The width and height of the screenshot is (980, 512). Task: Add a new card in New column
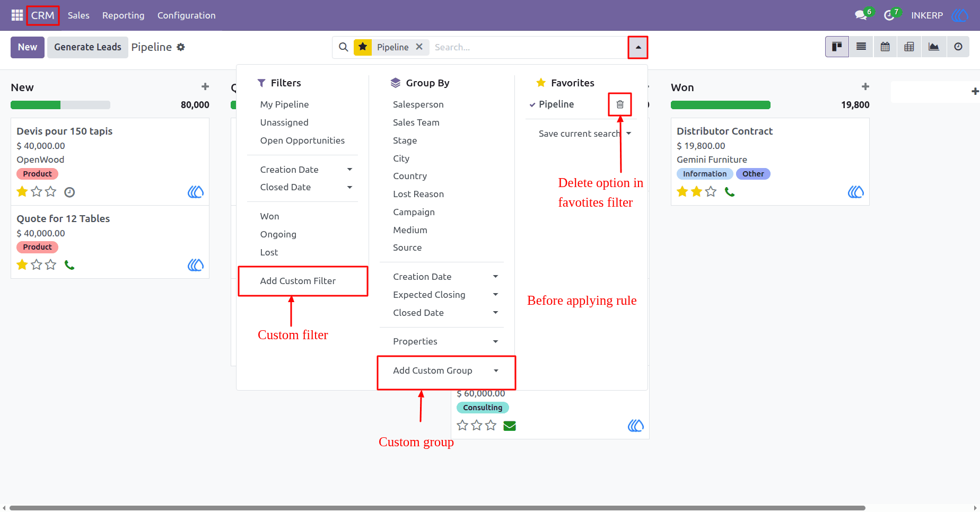(x=205, y=86)
